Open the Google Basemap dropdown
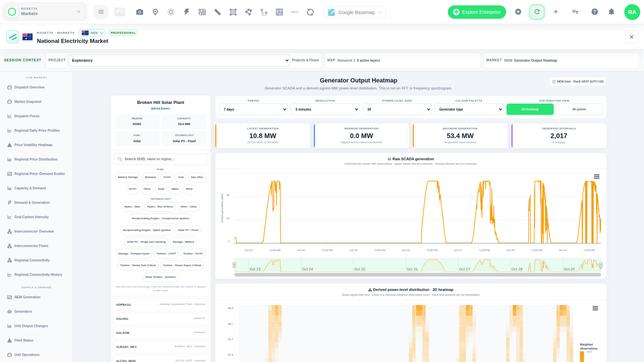644x362 pixels. pyautogui.click(x=355, y=12)
